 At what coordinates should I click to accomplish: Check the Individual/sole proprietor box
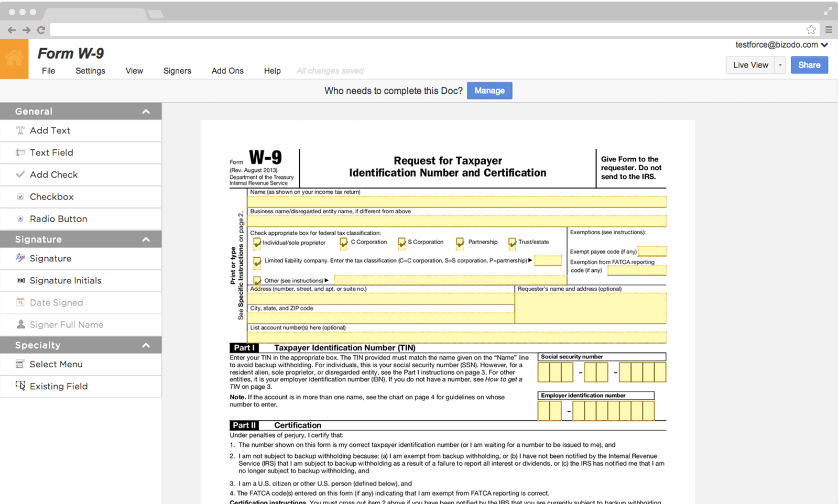click(257, 243)
